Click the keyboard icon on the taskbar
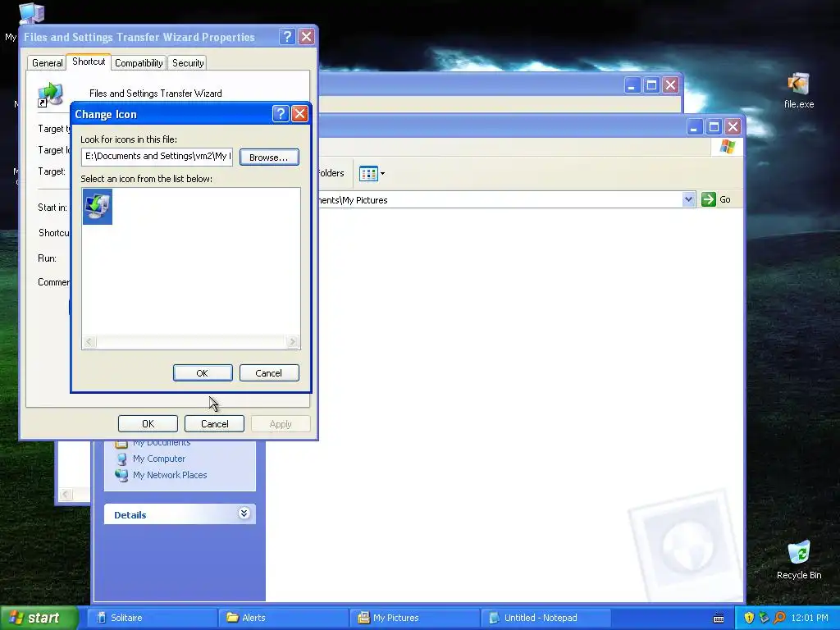This screenshot has height=630, width=840. [x=719, y=618]
